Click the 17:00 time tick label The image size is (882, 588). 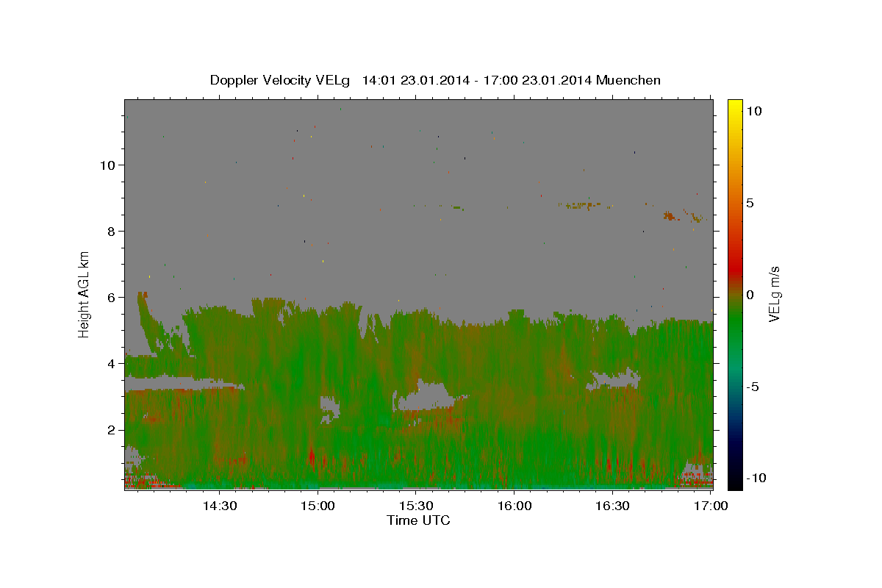pyautogui.click(x=711, y=506)
